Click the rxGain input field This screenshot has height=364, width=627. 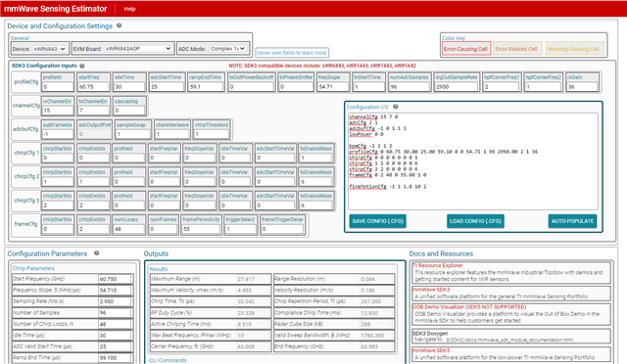coord(582,87)
